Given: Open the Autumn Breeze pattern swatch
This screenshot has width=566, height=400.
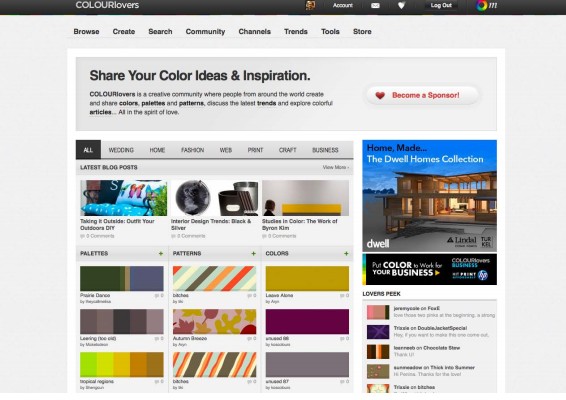Looking at the screenshot, I should tap(214, 321).
